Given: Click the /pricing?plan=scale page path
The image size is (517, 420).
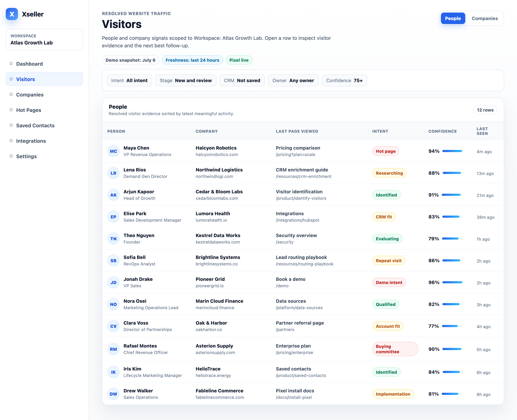Looking at the screenshot, I should (x=295, y=155).
